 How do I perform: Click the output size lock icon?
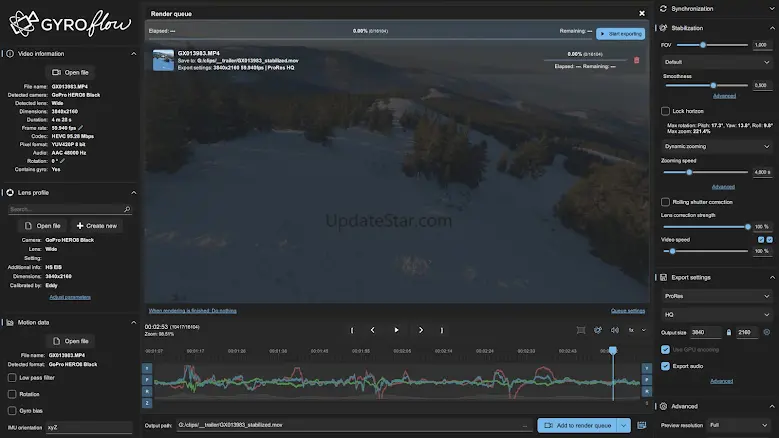729,332
